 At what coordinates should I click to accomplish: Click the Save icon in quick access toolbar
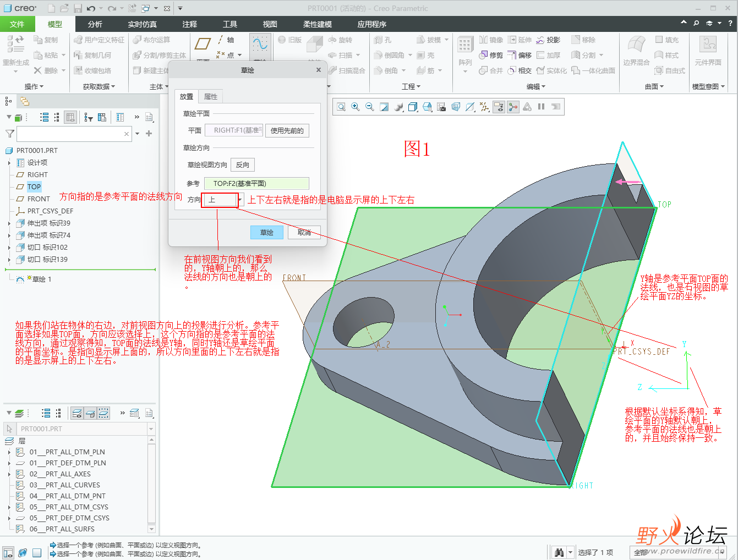(x=78, y=8)
